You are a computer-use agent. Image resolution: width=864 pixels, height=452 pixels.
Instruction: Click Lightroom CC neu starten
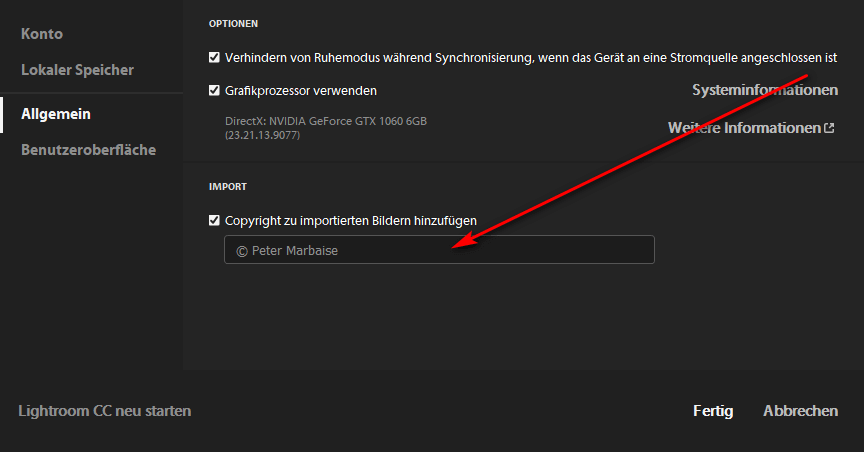pos(105,411)
